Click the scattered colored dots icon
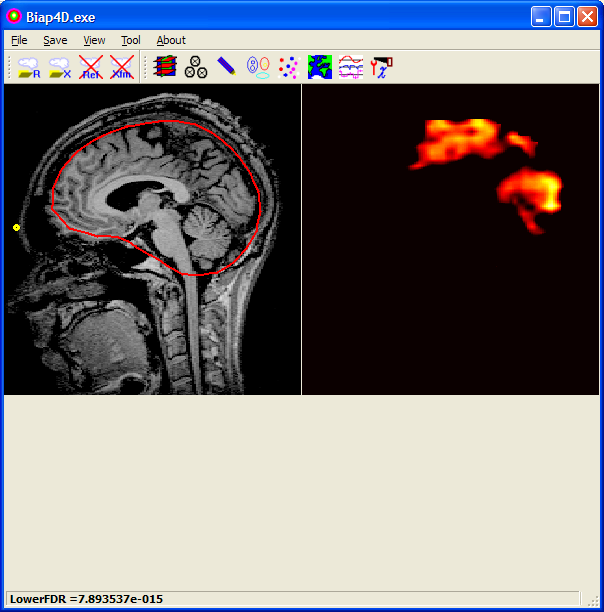Viewport: 604px width, 612px height. click(x=289, y=67)
